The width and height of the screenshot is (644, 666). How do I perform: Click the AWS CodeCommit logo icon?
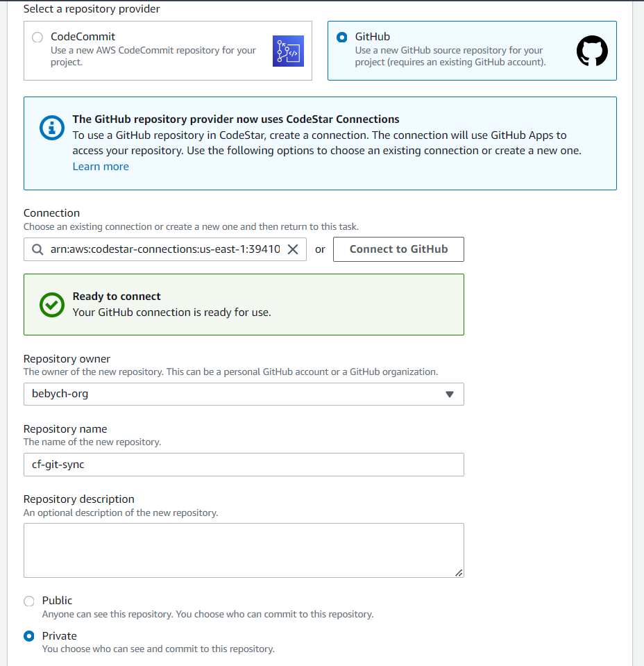(x=288, y=51)
